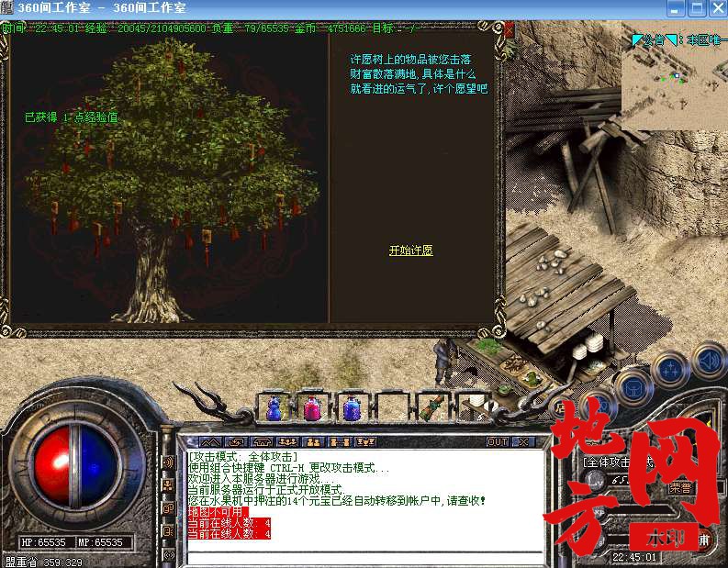Viewport: 728px width, 568px height.
Task: Click the 盟重省 359:329 coordinates text
Action: point(44,562)
